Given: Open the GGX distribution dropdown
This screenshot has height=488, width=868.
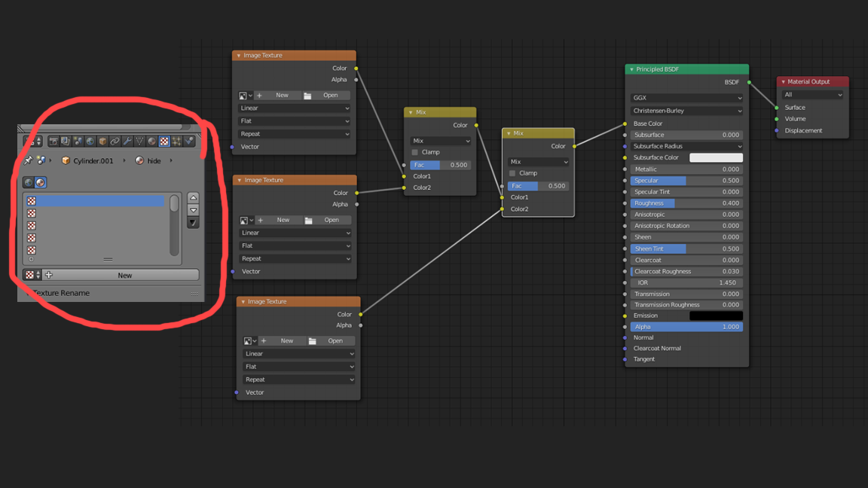Looking at the screenshot, I should [x=687, y=98].
